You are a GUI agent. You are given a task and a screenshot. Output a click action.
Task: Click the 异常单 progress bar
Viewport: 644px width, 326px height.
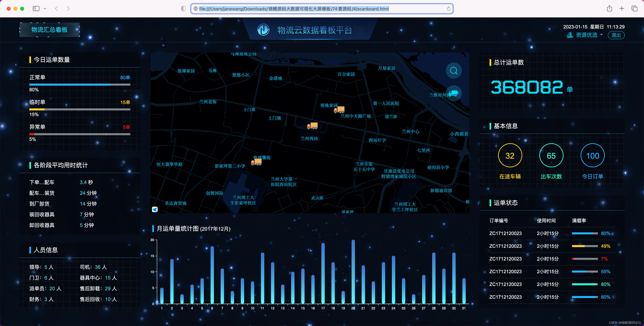click(x=80, y=134)
